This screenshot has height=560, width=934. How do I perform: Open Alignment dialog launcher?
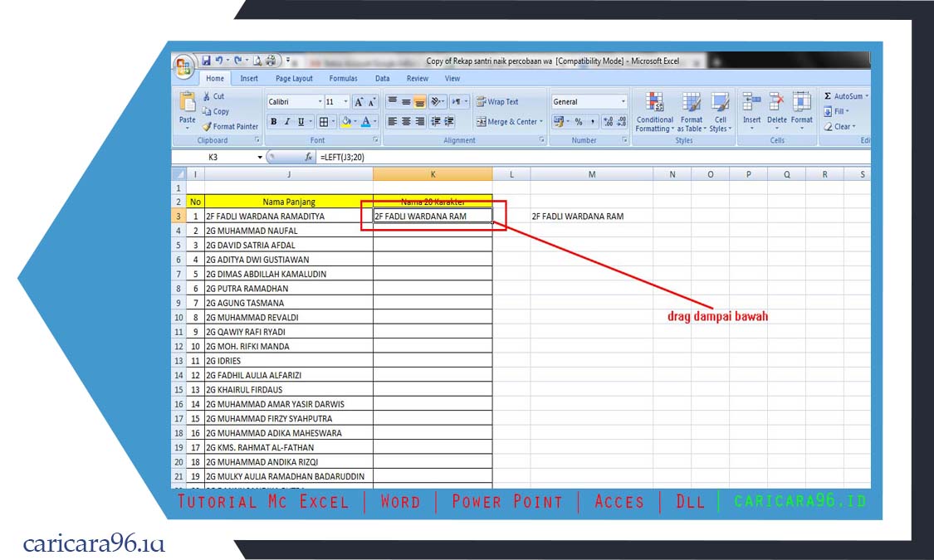[x=542, y=140]
